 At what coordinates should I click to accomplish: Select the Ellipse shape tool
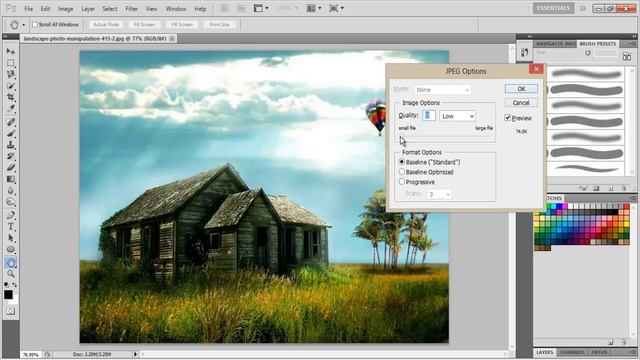coord(11,249)
